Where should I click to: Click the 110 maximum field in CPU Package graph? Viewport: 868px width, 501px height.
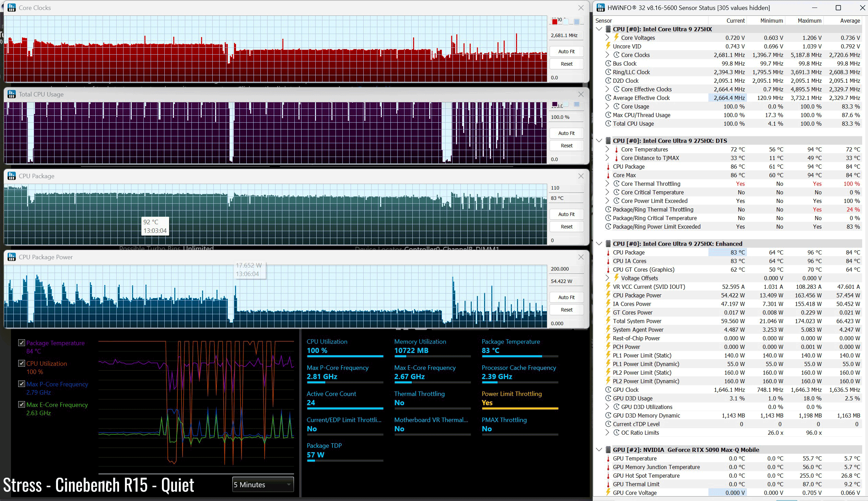pyautogui.click(x=566, y=188)
